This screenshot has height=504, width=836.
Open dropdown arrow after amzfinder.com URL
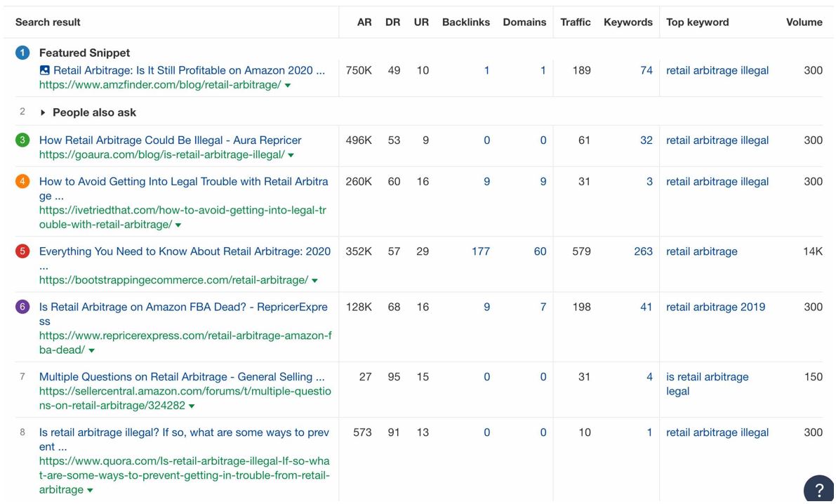[288, 86]
